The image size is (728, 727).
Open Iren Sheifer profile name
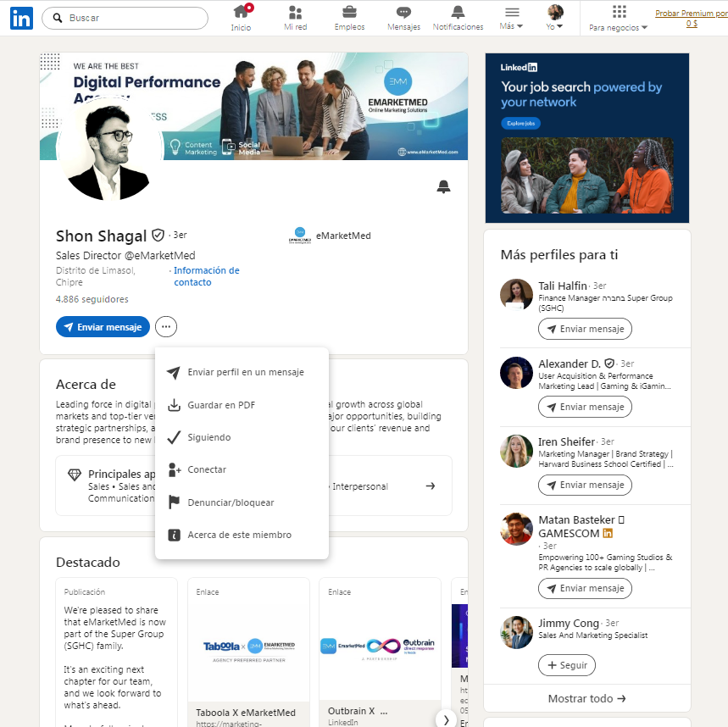click(566, 441)
